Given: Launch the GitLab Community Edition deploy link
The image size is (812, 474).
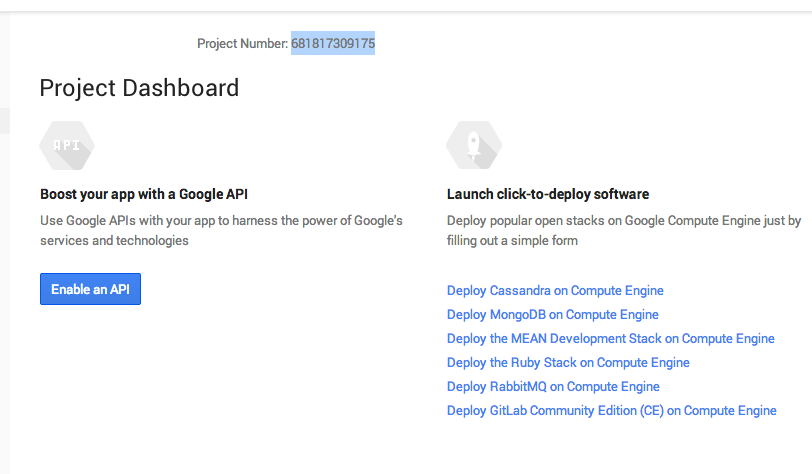Looking at the screenshot, I should [611, 411].
